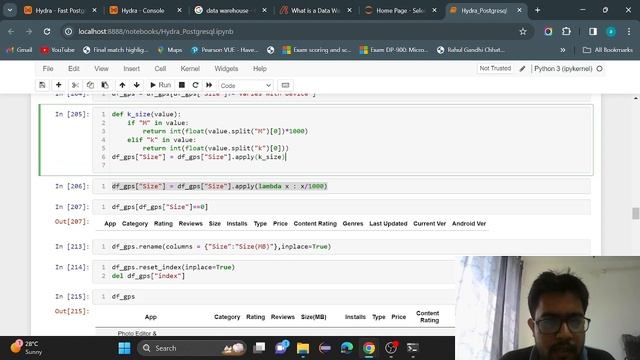Open the Cell menu
Screen dimensions: 640x360
(160, 69)
